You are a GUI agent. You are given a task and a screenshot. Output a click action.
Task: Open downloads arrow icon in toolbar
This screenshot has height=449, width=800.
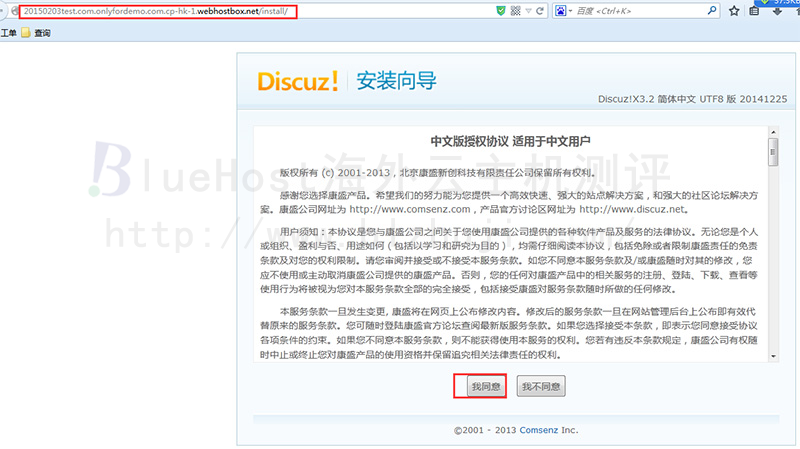coord(777,11)
